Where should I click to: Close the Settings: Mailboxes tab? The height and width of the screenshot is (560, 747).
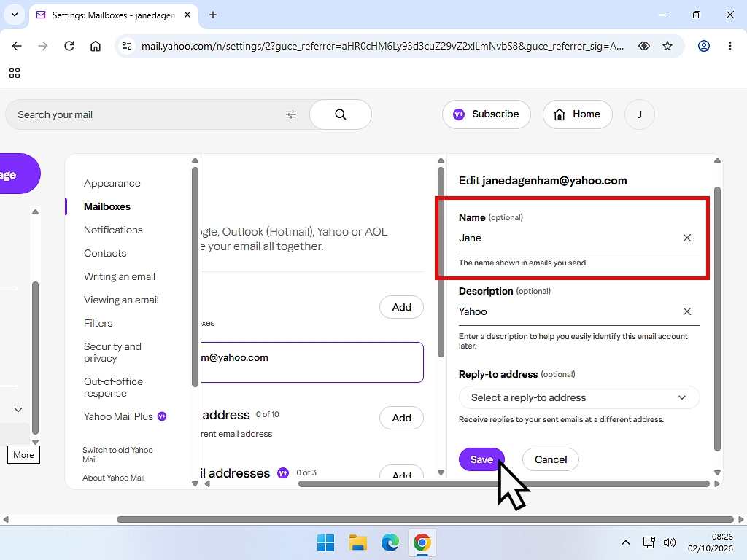[187, 15]
